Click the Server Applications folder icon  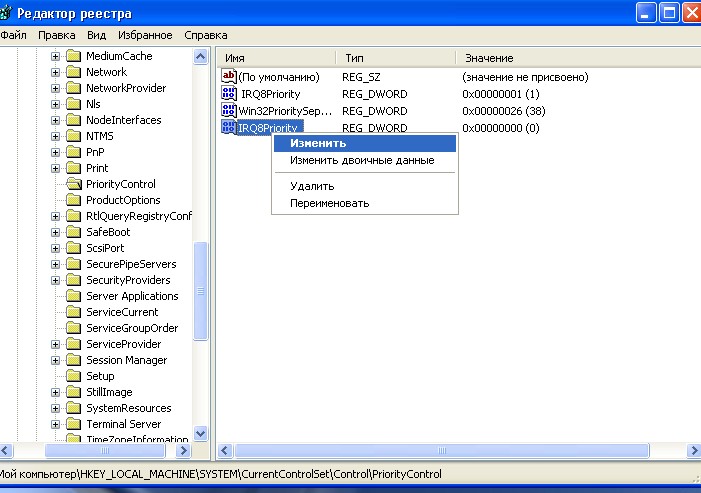pyautogui.click(x=74, y=296)
